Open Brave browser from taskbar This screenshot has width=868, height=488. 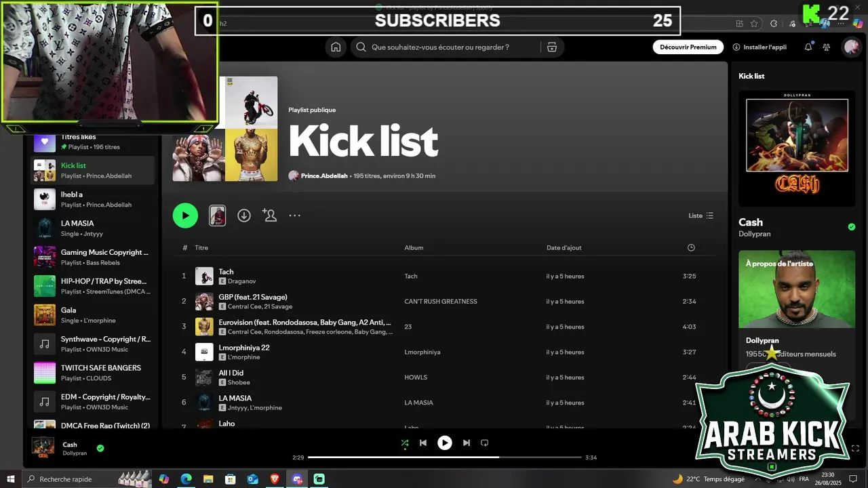point(275,479)
